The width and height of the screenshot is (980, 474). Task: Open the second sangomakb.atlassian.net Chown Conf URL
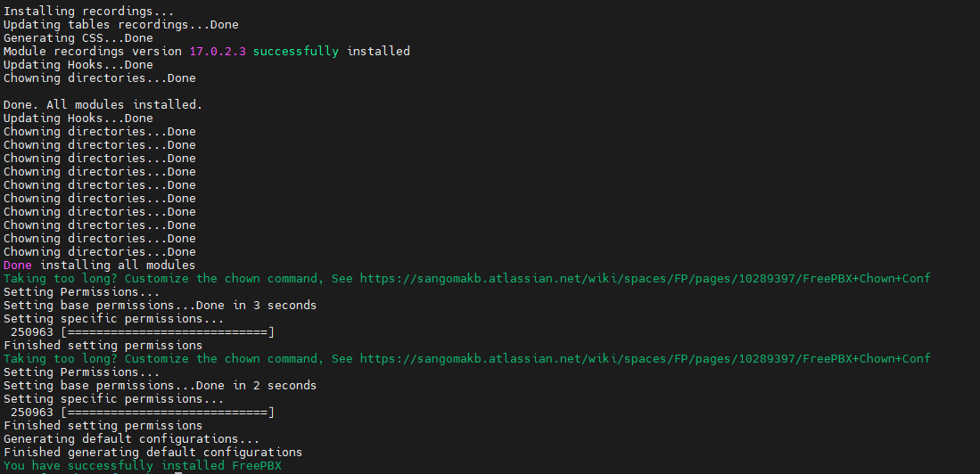(645, 358)
